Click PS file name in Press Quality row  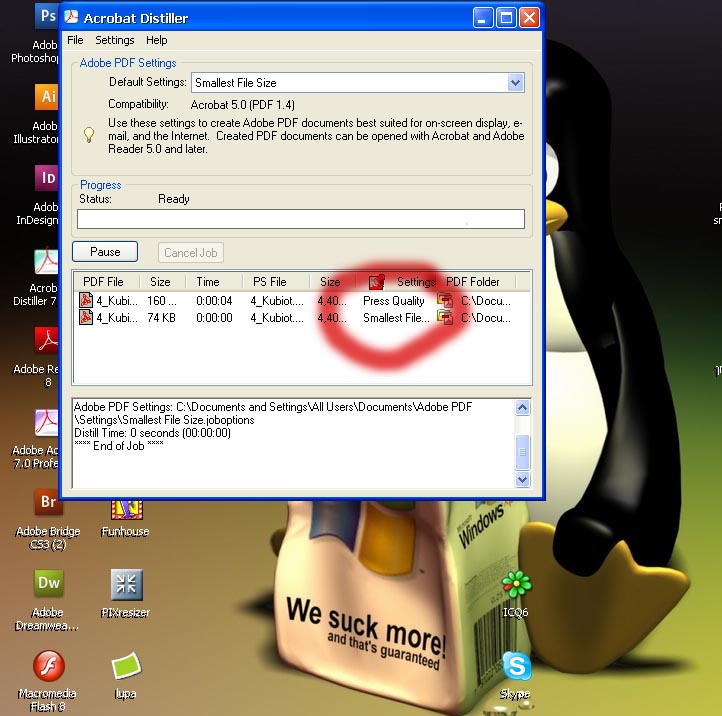point(277,301)
